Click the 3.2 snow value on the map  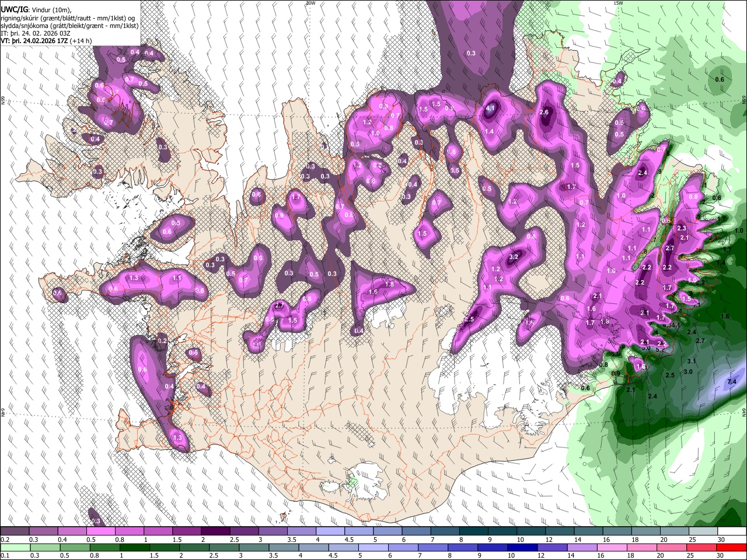coord(514,257)
